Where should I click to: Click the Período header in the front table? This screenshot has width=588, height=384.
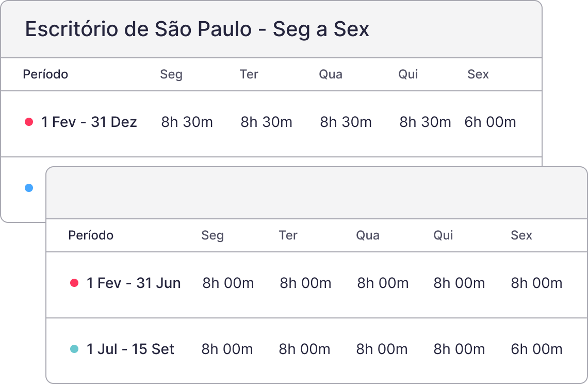coord(91,235)
